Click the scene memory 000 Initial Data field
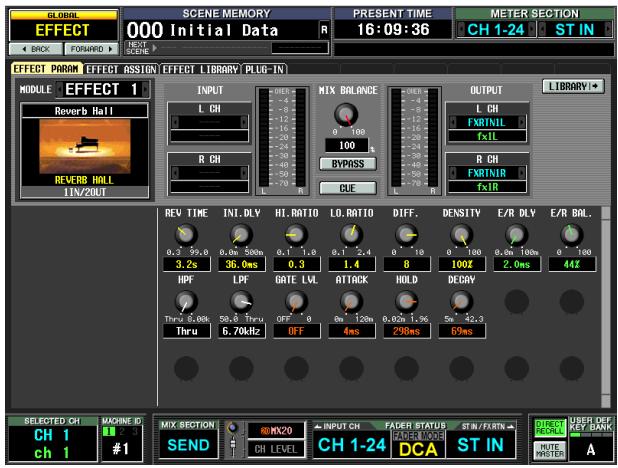Viewport: 618px width, 468px height. pyautogui.click(x=222, y=30)
